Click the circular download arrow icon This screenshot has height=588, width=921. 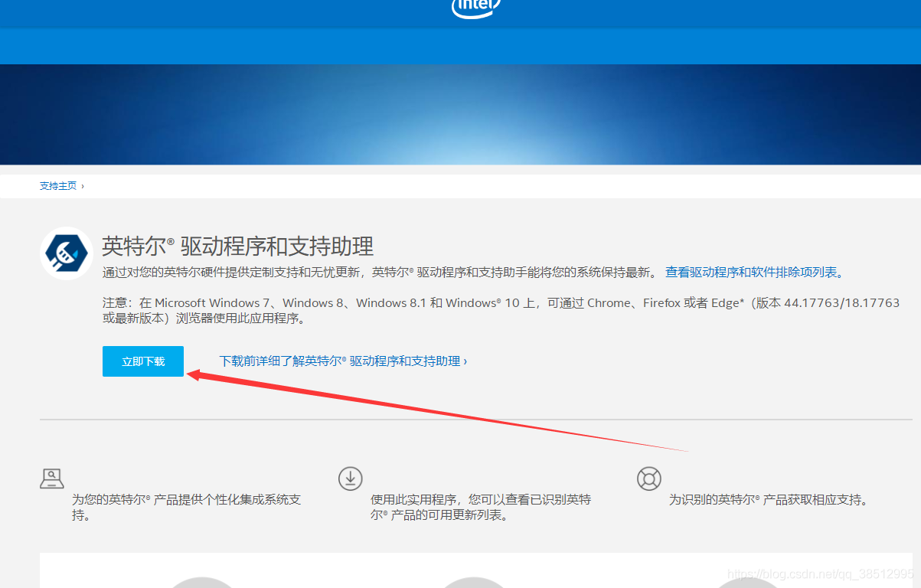[351, 479]
